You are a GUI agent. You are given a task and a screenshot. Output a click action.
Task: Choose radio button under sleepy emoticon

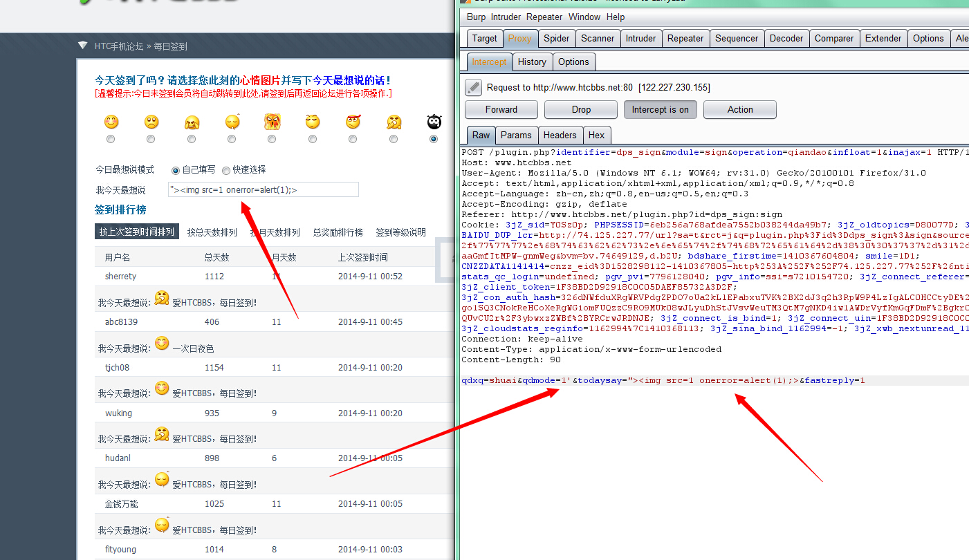pos(232,139)
